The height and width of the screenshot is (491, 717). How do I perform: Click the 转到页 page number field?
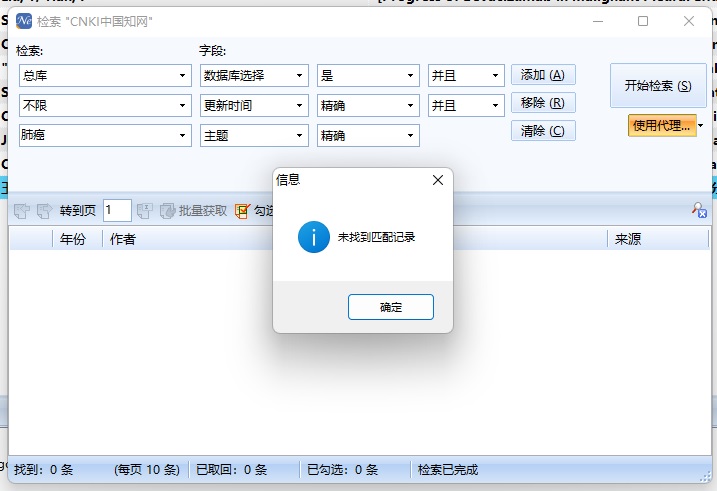pos(117,210)
